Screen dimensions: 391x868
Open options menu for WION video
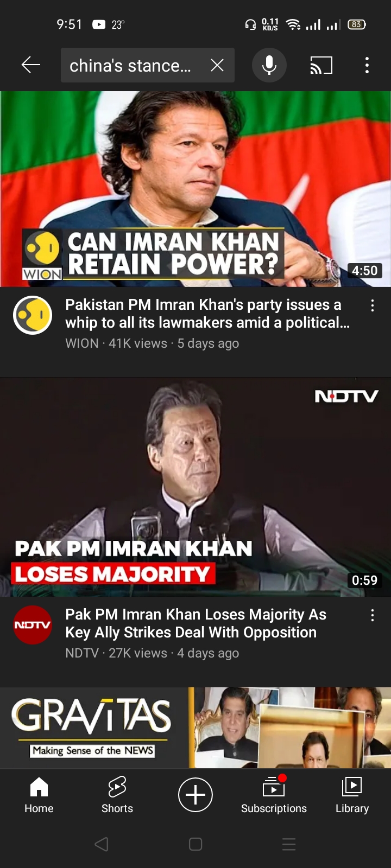tap(373, 305)
